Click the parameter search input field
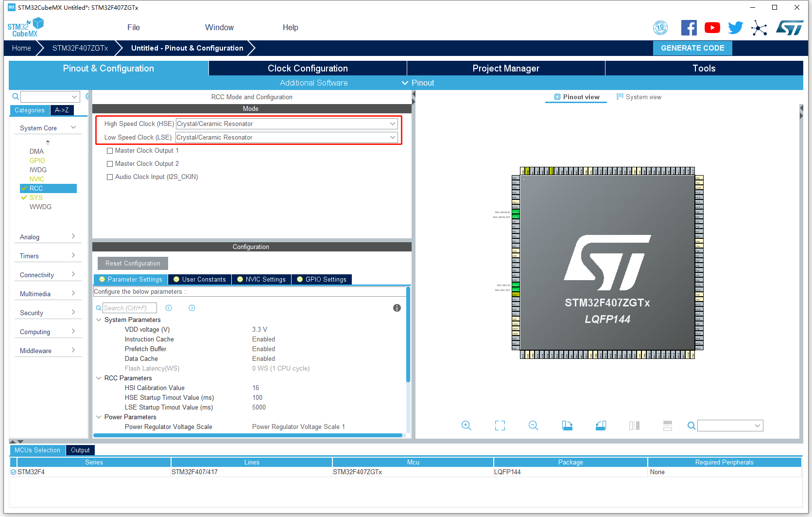This screenshot has width=812, height=517. [129, 308]
